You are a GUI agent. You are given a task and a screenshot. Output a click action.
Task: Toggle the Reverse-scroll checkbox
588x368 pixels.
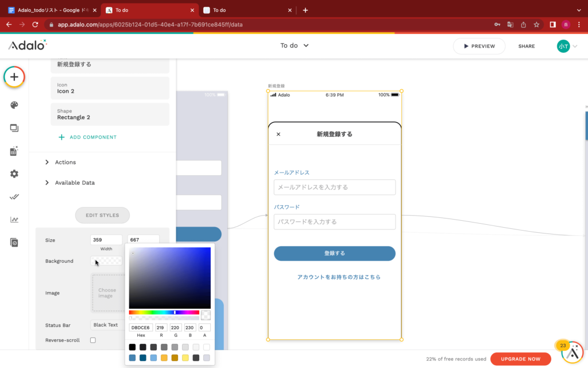(92, 340)
